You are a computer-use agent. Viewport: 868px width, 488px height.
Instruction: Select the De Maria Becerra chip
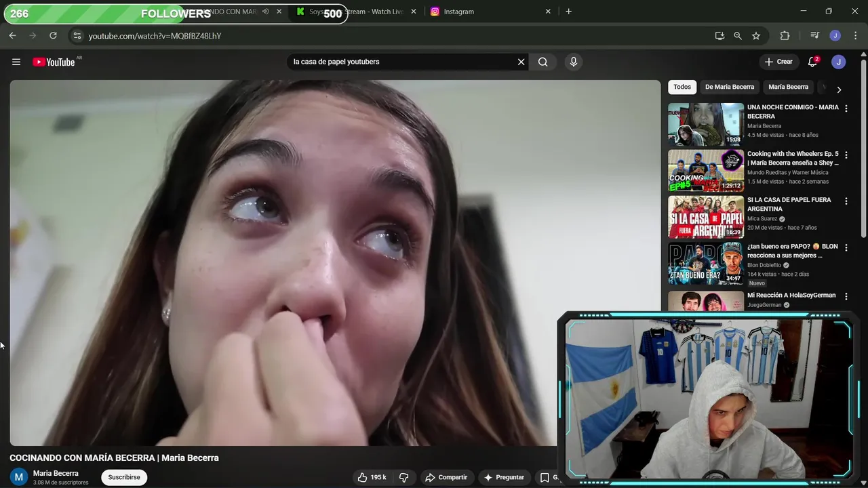[730, 87]
